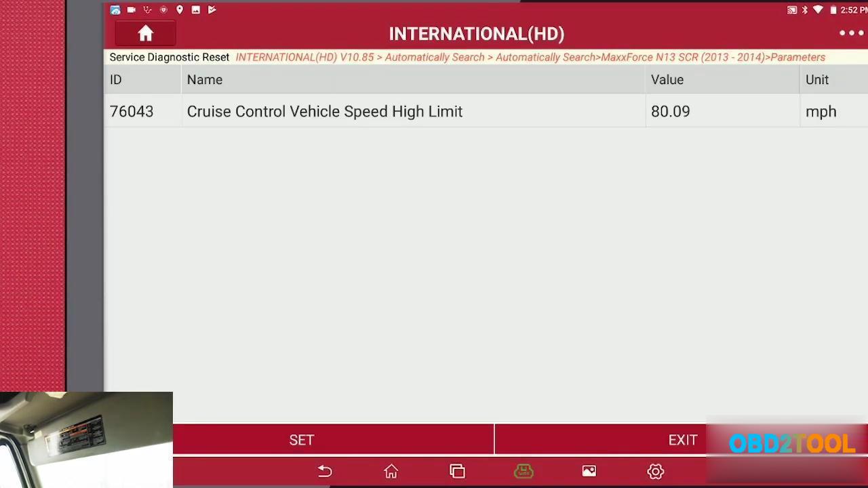The height and width of the screenshot is (488, 868).
Task: Tap the SET button
Action: click(x=302, y=440)
